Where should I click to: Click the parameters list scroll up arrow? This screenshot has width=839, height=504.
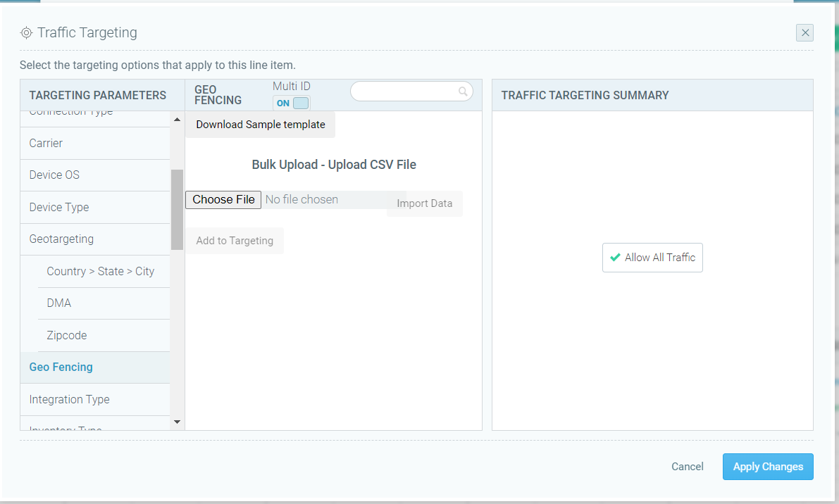(177, 119)
